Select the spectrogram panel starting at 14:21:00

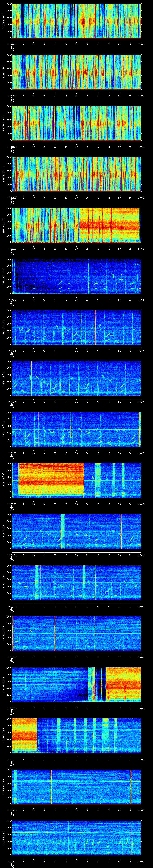(76, 276)
